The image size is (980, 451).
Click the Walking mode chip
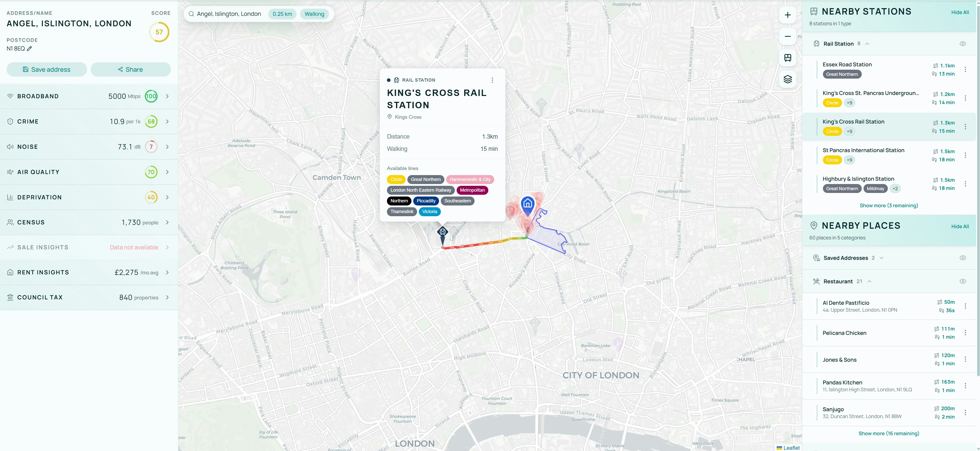click(314, 14)
